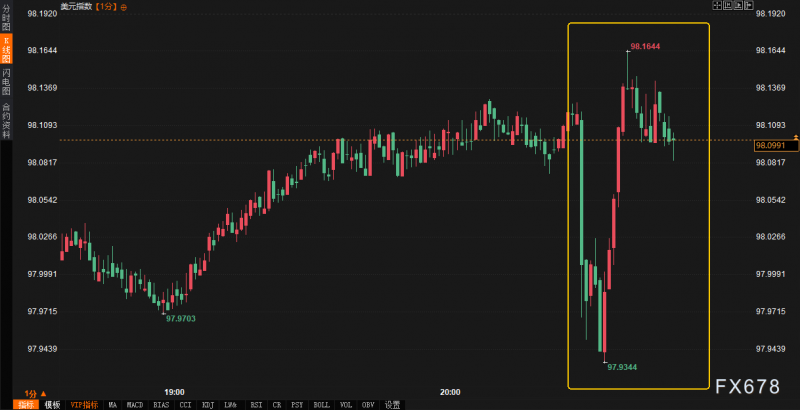Image resolution: width=800 pixels, height=410 pixels.
Task: Apply the BIAS indicator
Action: pyautogui.click(x=161, y=405)
